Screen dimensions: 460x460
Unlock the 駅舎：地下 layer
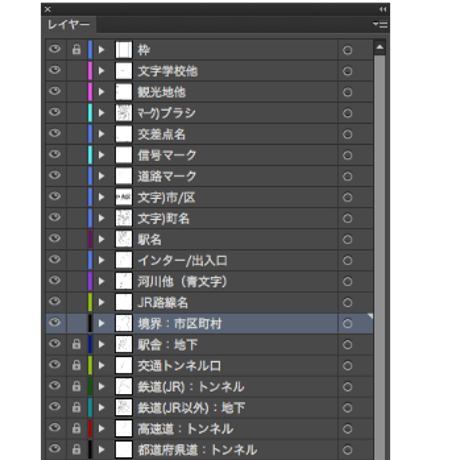pos(76,344)
